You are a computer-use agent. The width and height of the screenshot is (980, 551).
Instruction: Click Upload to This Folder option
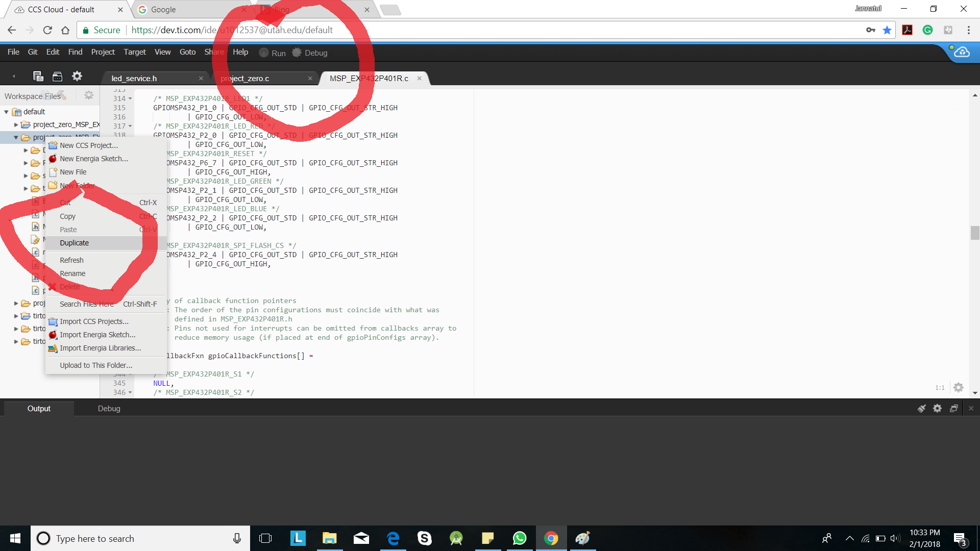coord(95,365)
